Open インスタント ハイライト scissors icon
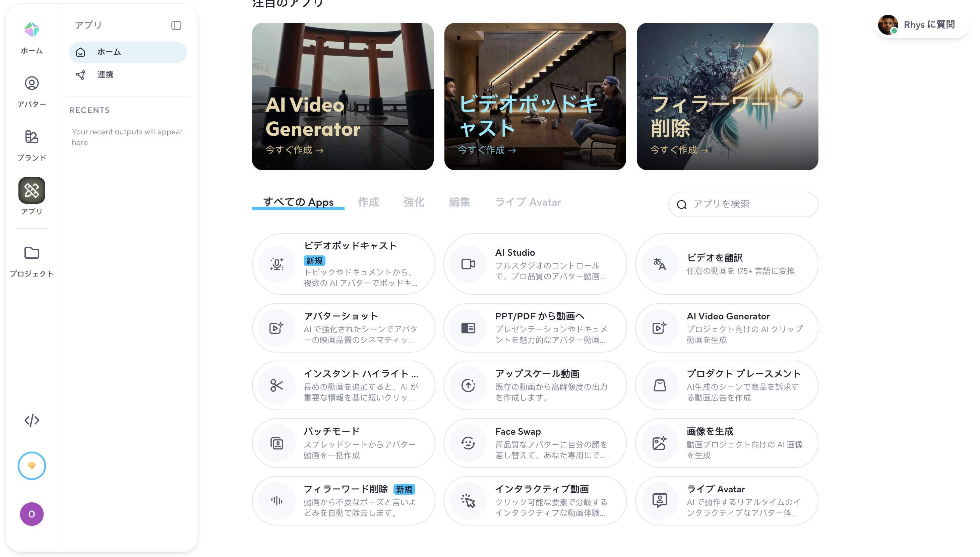 277,385
